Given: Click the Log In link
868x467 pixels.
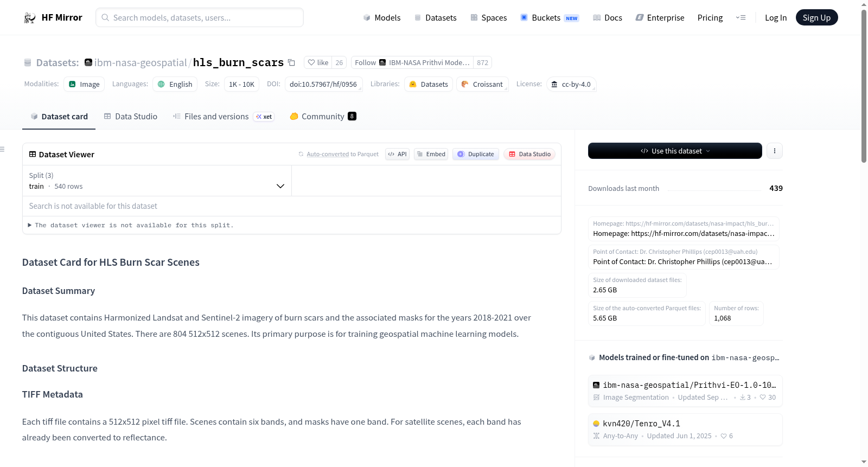Looking at the screenshot, I should point(776,17).
